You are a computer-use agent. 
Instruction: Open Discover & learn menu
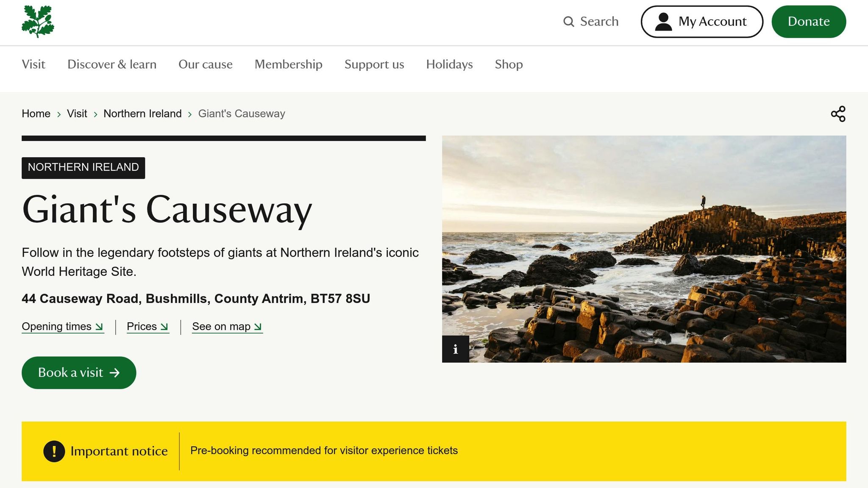click(x=112, y=64)
